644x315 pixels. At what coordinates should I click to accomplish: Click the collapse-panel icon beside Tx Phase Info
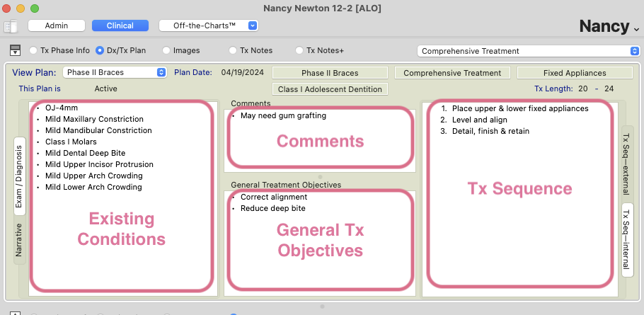point(15,50)
